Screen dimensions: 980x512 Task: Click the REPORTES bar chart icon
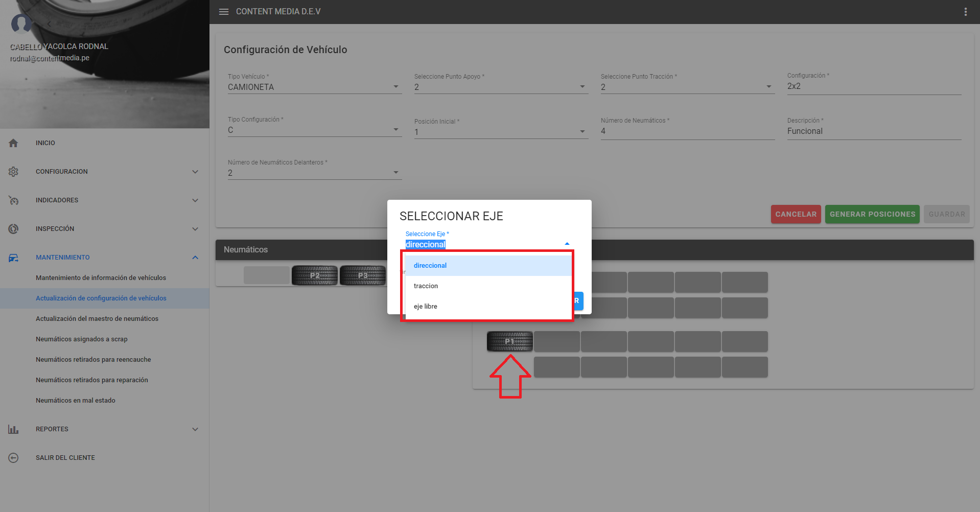(14, 429)
